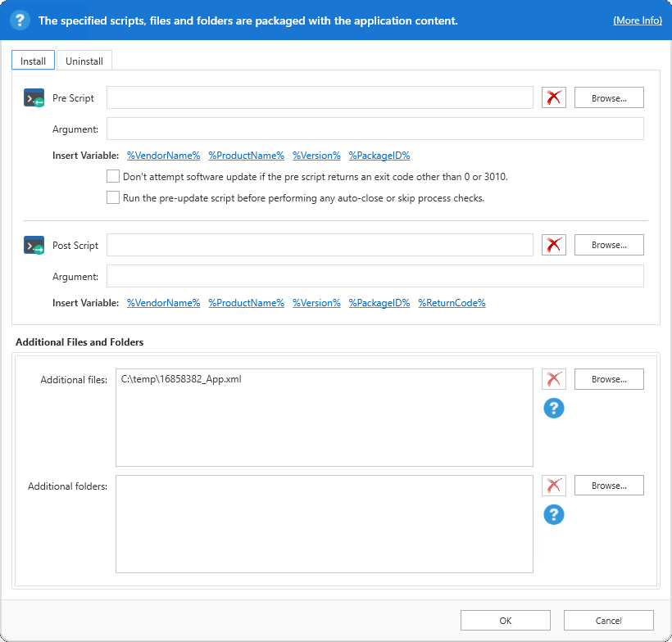672x642 pixels.
Task: Select the Install tab
Action: pos(32,60)
